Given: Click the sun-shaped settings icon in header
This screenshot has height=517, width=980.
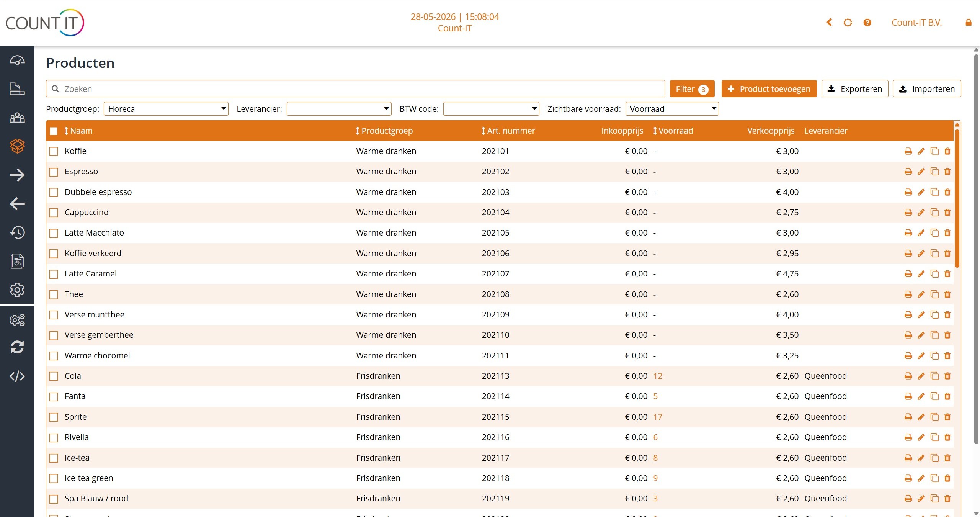Looking at the screenshot, I should (848, 23).
